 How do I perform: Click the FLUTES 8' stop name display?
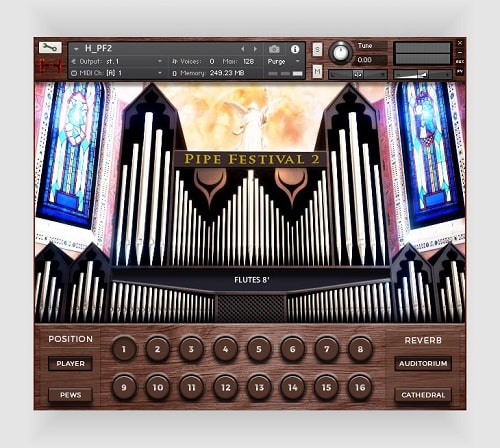(252, 280)
